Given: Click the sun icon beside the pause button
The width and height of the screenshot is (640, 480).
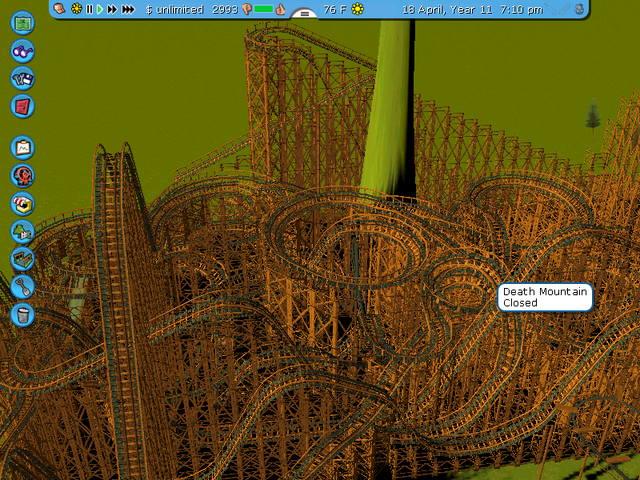Looking at the screenshot, I should [76, 9].
